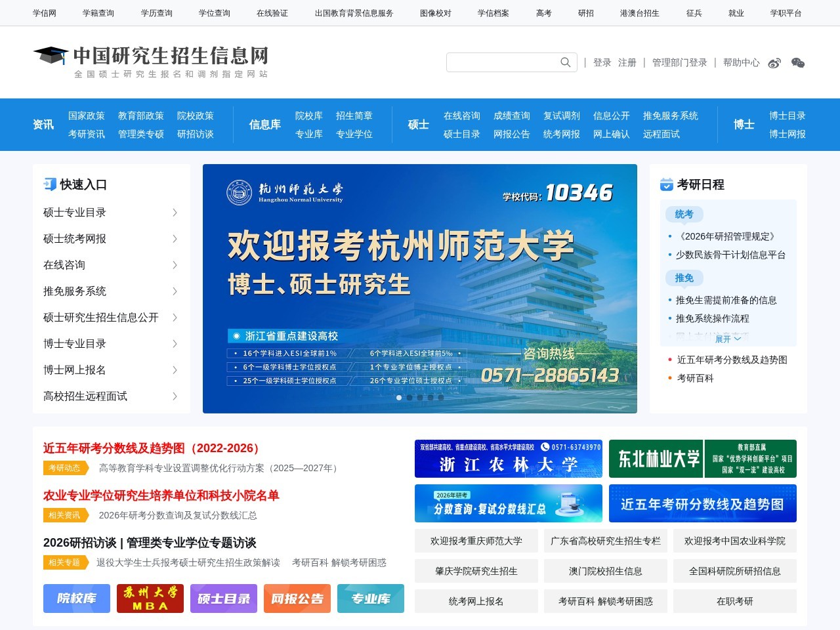Open 复试调剂 in navigation
Screen dimensions: 840x630
point(562,115)
